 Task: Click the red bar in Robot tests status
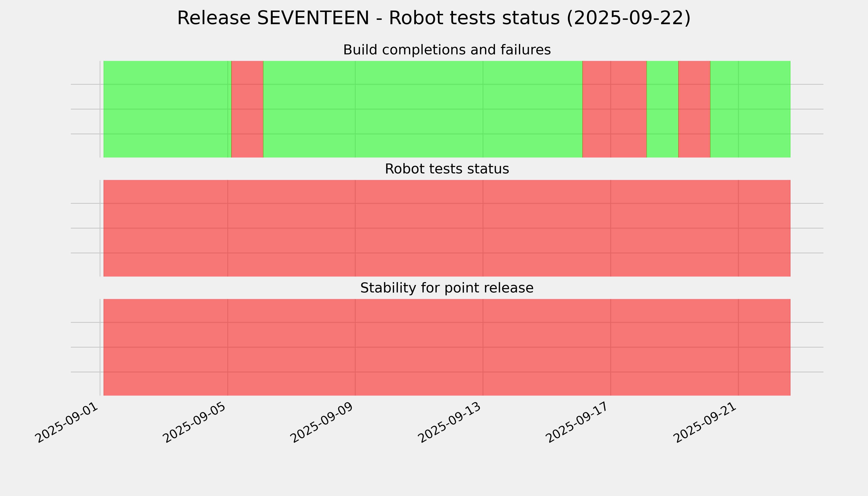click(x=447, y=228)
